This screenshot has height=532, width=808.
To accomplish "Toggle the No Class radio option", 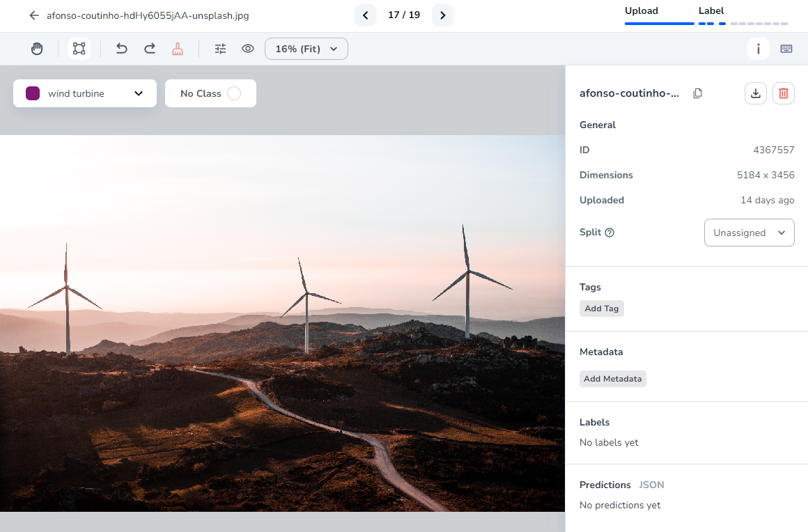I will 234,93.
